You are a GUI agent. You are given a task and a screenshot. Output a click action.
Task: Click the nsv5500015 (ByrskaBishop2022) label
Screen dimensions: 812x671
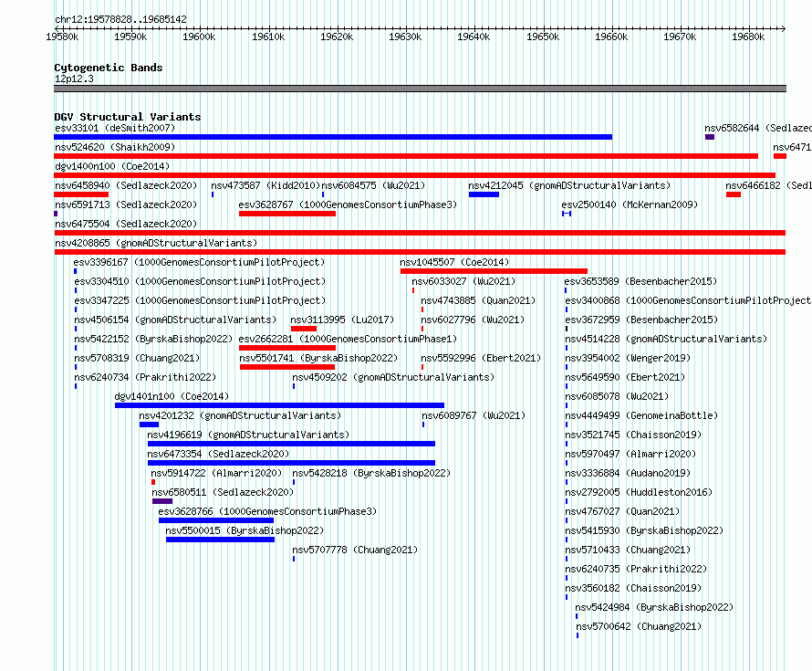(245, 530)
